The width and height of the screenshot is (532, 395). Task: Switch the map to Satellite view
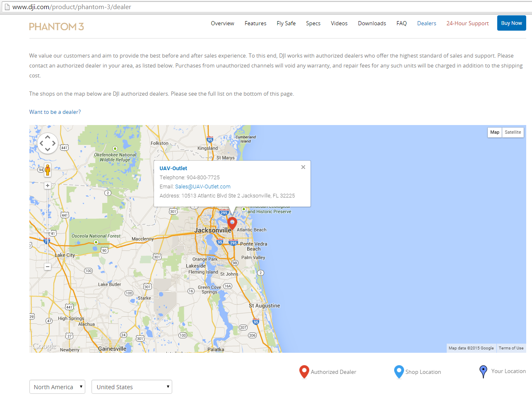pyautogui.click(x=513, y=132)
